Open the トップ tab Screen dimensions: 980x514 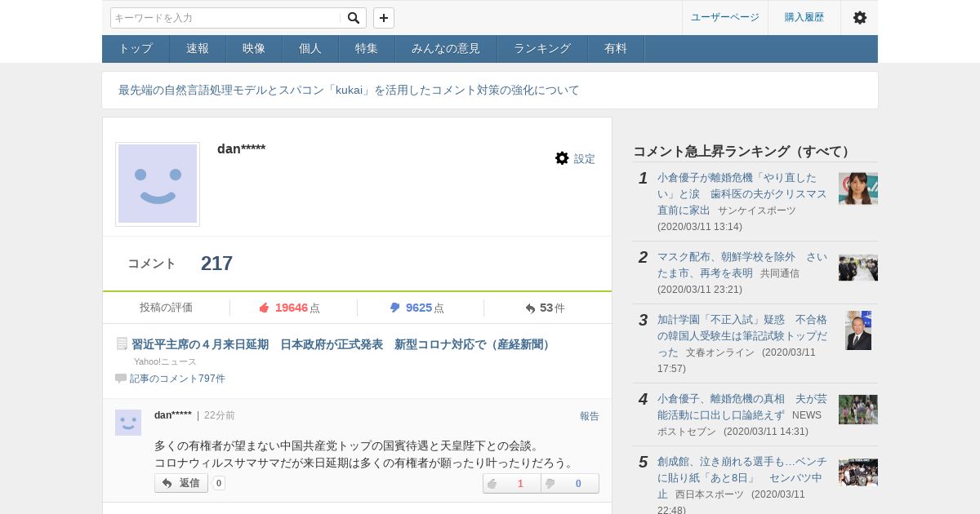coord(136,49)
